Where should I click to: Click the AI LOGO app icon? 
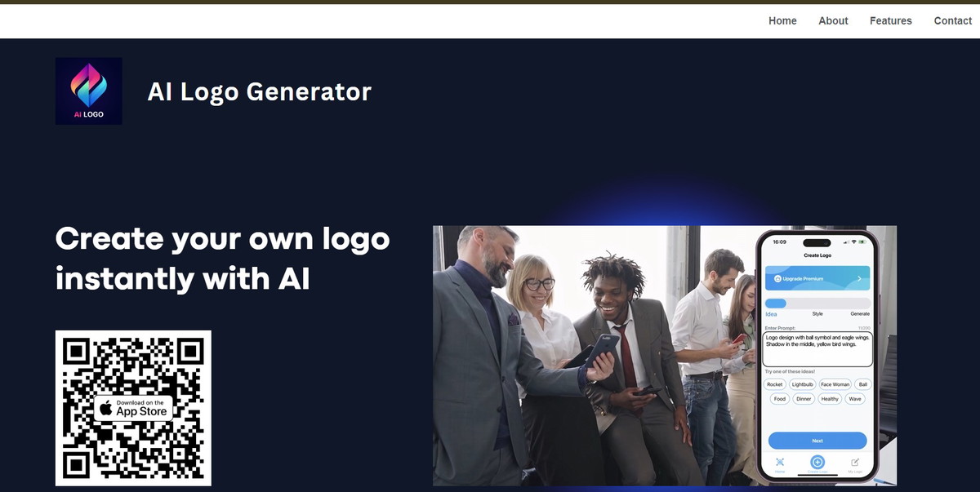pos(89,91)
